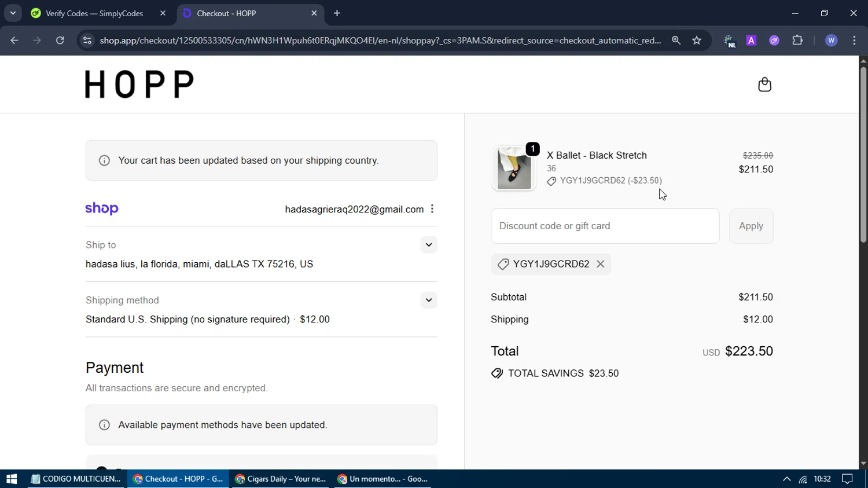Click the discount tag icon under product name
Screen dimensions: 868x488
(x=551, y=181)
